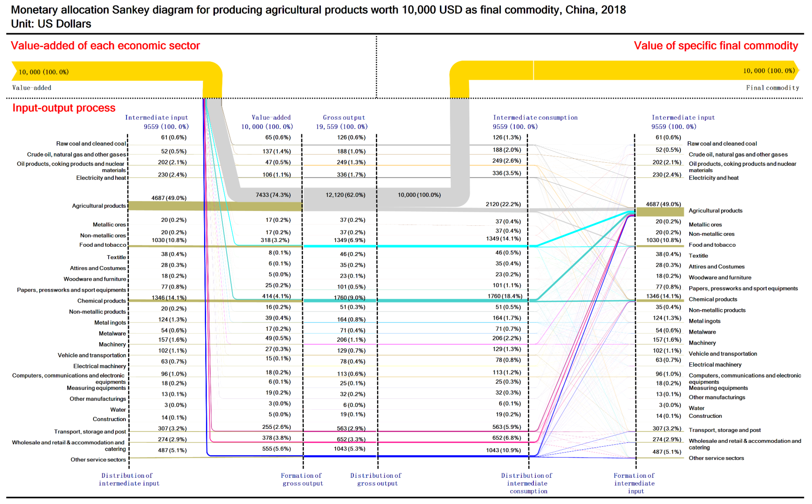Click the 10,000 (100.0%) gray flow label
812x504 pixels.
(x=419, y=195)
